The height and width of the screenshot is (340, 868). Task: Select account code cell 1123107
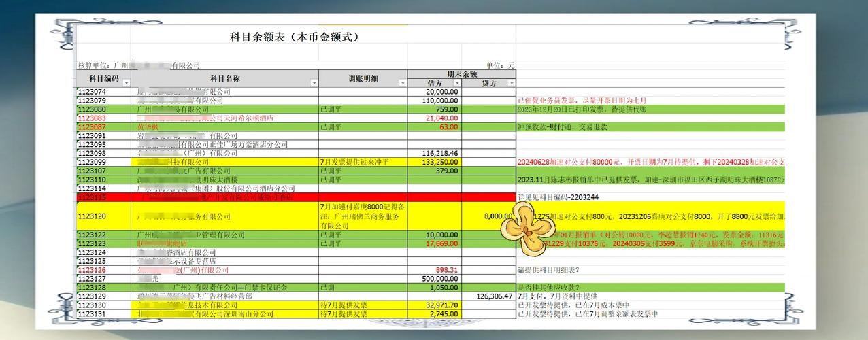(x=103, y=171)
